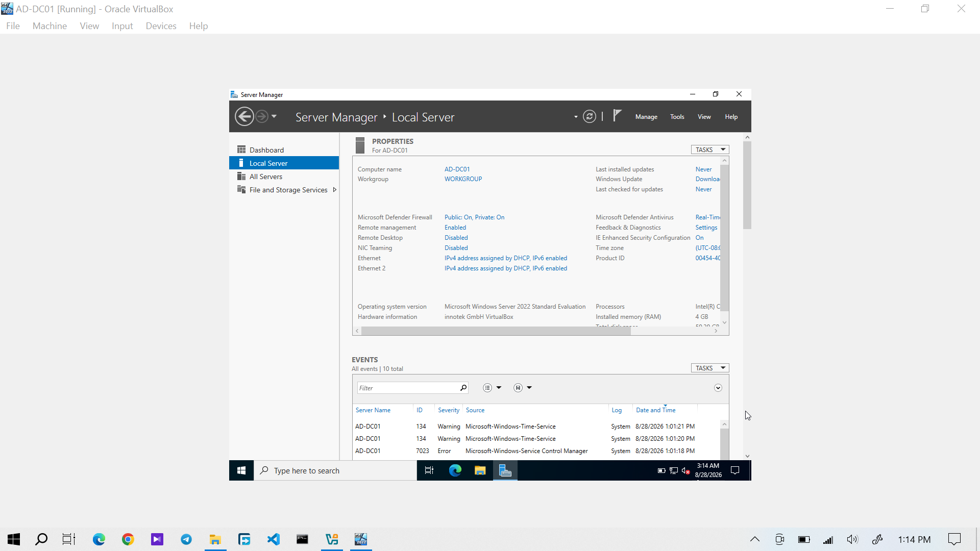Click Remote management Enabled link

455,228
